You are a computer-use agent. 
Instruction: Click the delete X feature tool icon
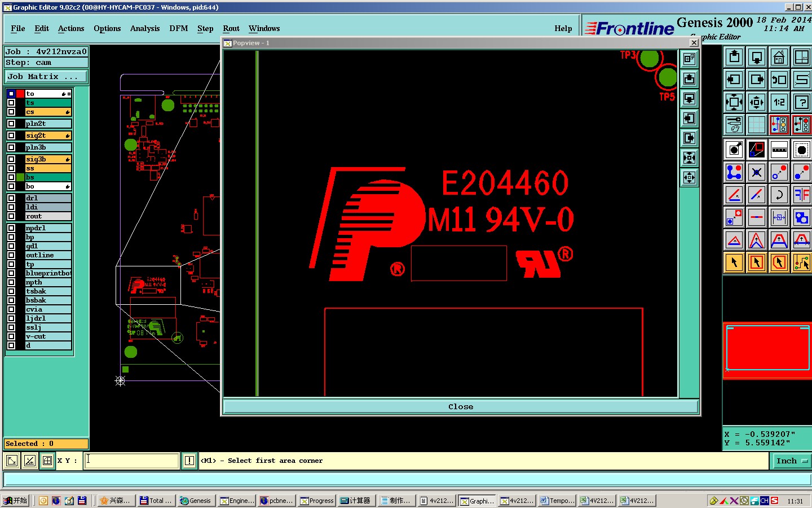757,172
